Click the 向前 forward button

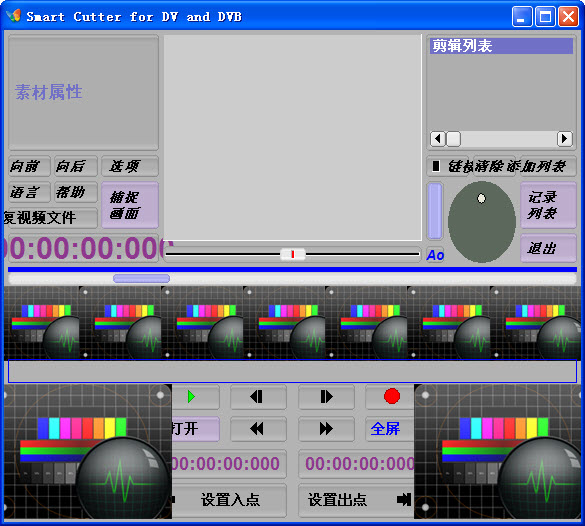point(29,166)
